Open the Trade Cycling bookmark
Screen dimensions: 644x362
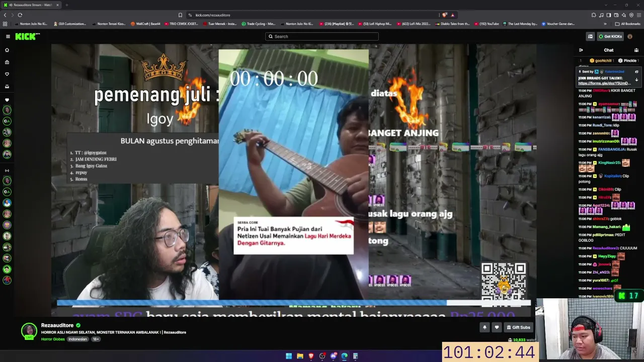tap(259, 24)
